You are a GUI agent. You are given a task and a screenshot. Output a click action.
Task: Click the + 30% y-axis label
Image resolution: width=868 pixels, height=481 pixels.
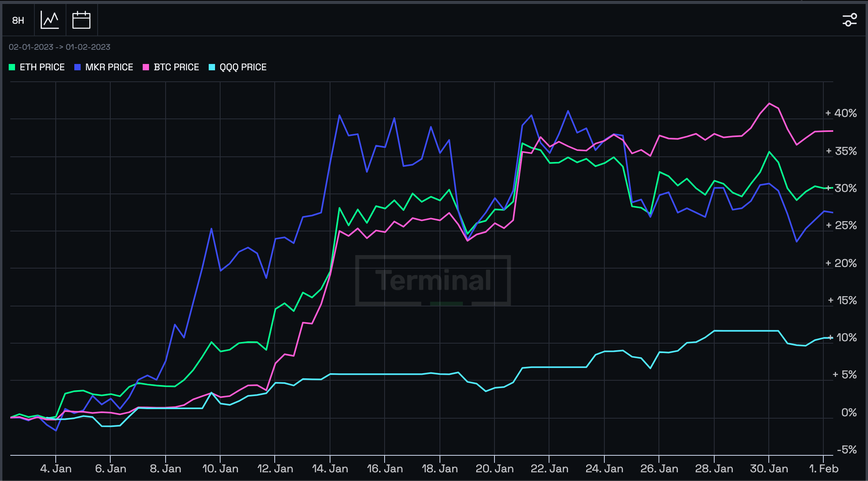point(842,188)
